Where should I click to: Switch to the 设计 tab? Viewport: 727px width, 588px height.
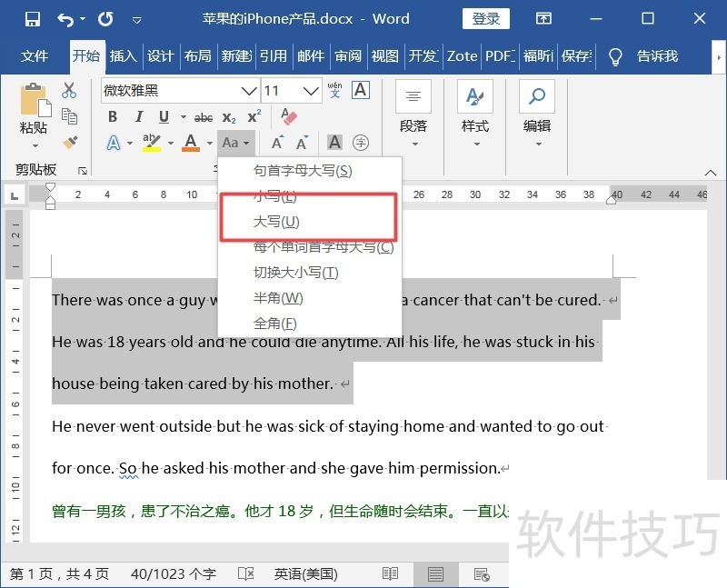pyautogui.click(x=161, y=56)
